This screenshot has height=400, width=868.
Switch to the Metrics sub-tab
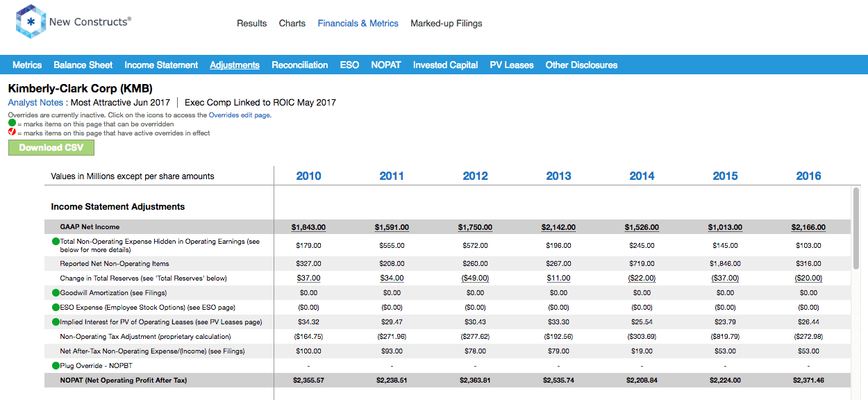(27, 65)
